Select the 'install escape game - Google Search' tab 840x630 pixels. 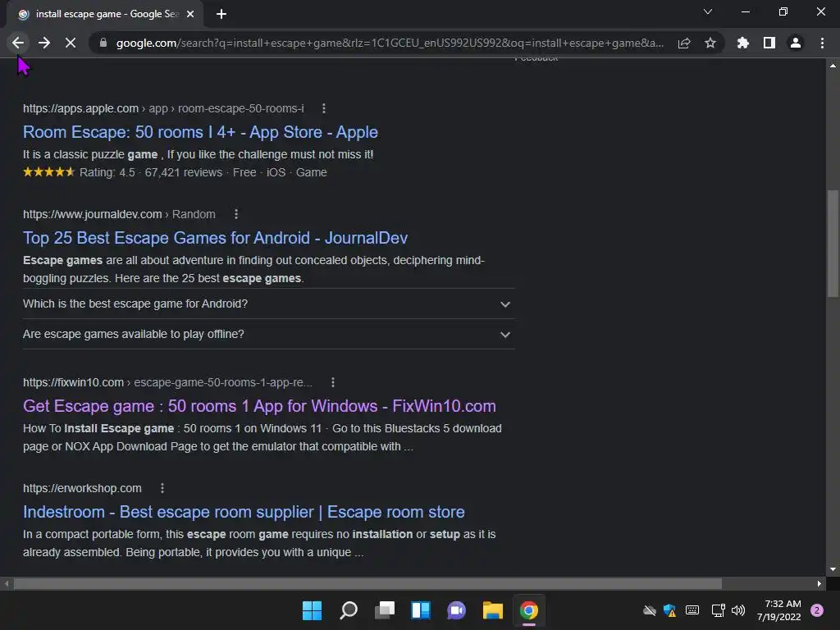[x=105, y=14]
